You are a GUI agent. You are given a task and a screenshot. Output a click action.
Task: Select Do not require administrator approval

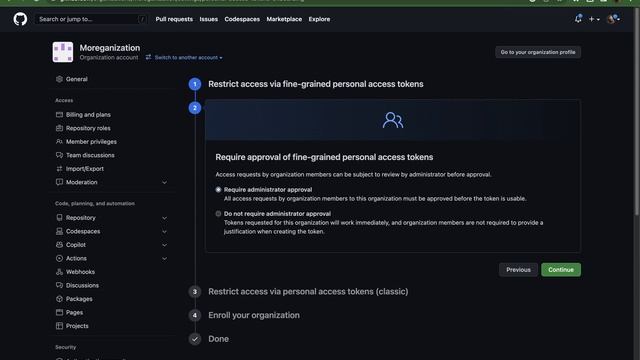click(218, 213)
